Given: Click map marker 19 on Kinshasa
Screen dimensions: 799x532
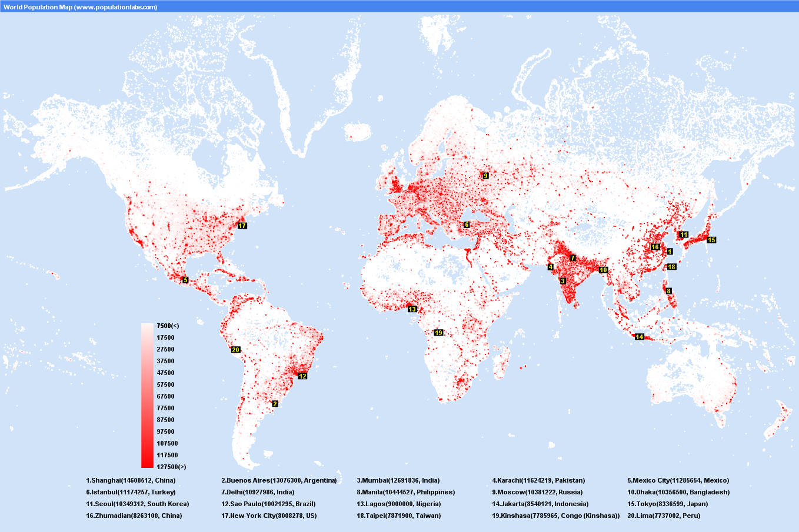Looking at the screenshot, I should (x=438, y=333).
